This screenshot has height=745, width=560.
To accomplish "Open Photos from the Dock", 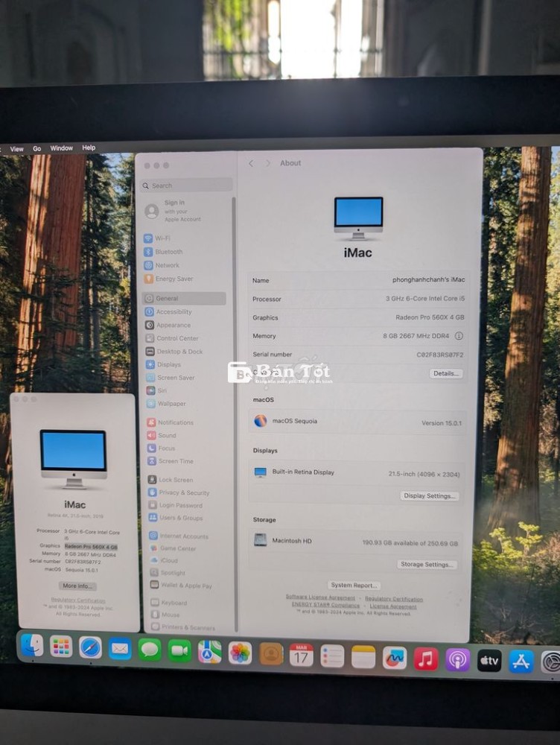I will [x=240, y=653].
